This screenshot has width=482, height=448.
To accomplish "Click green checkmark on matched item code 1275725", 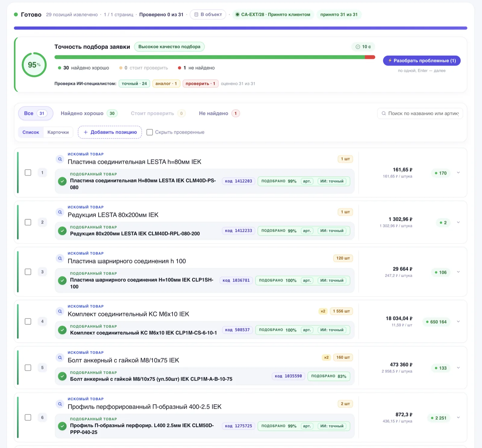I will pyautogui.click(x=62, y=426).
